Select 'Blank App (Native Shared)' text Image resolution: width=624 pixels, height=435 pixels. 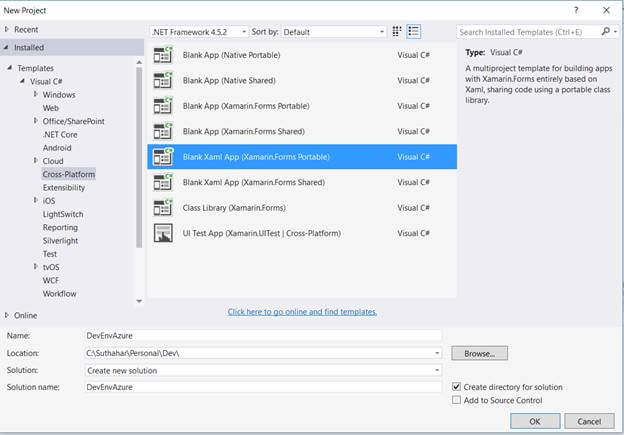229,80
